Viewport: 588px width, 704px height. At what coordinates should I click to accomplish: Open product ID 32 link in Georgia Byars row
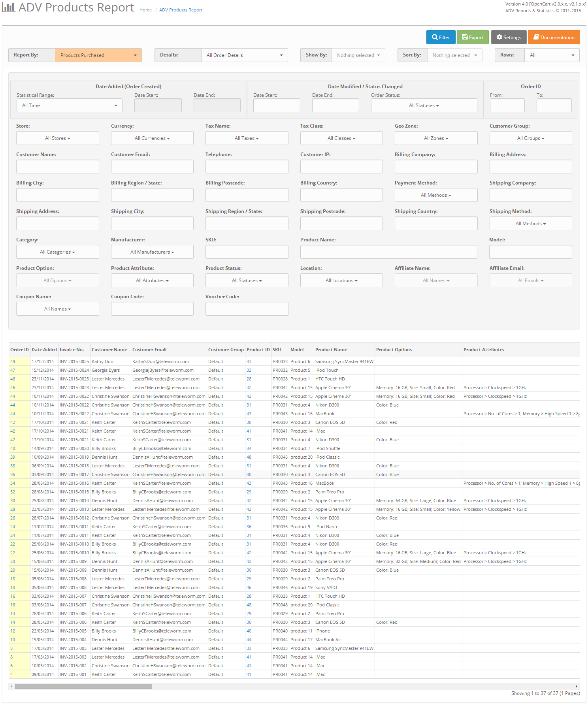tap(249, 370)
